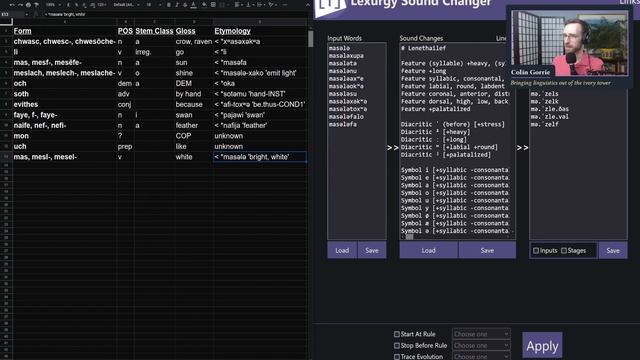
Task: Select the 'irreg.' stem class cell
Action: pos(154,52)
